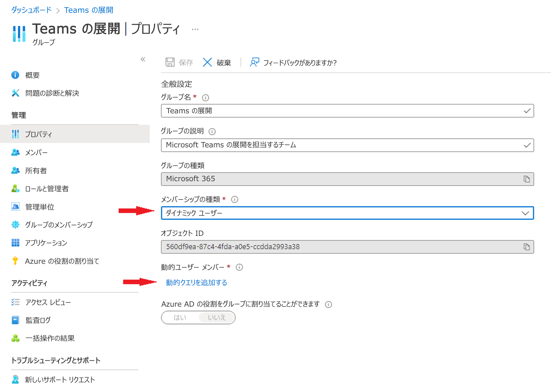Click the 破棄 button label
Viewport: 551px width, 392px height.
click(x=224, y=62)
